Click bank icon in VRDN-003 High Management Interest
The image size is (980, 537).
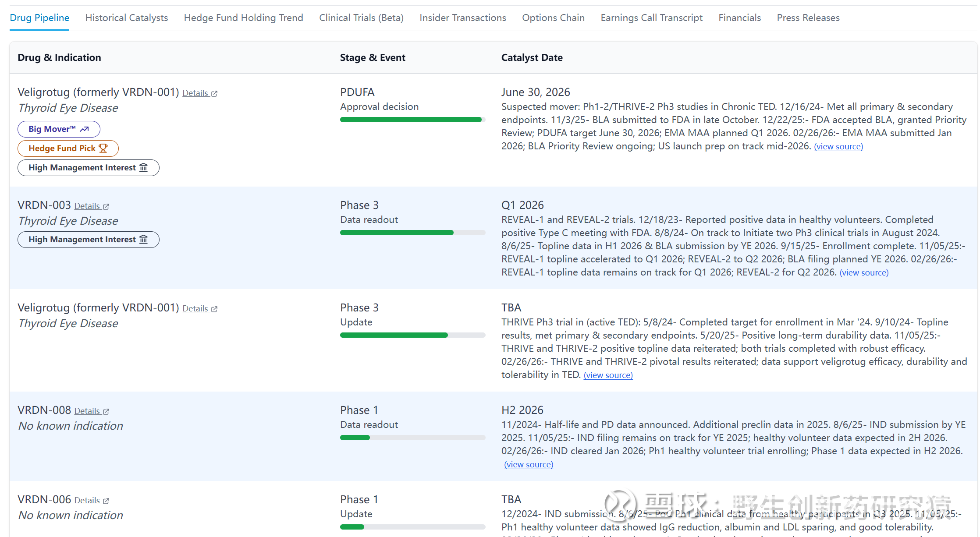tap(143, 240)
